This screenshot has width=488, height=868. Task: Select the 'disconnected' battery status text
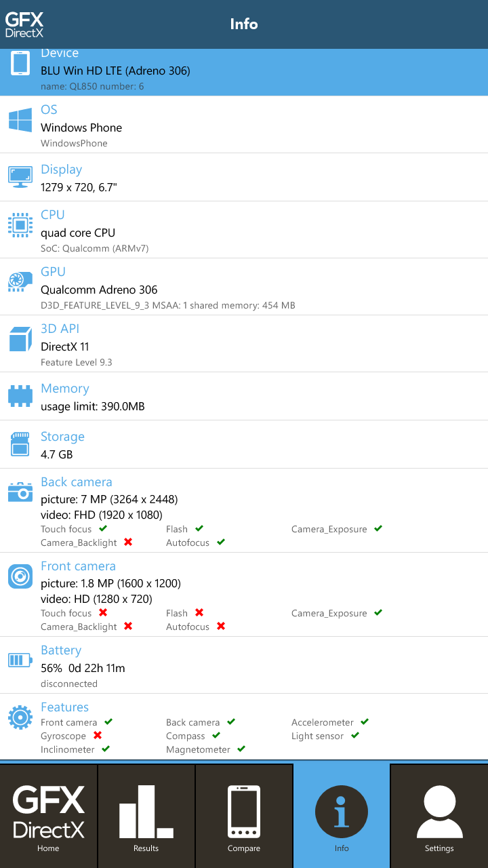pyautogui.click(x=69, y=684)
